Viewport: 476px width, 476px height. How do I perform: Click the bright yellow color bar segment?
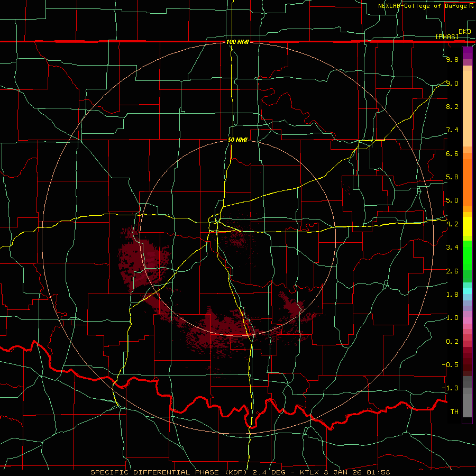click(467, 226)
